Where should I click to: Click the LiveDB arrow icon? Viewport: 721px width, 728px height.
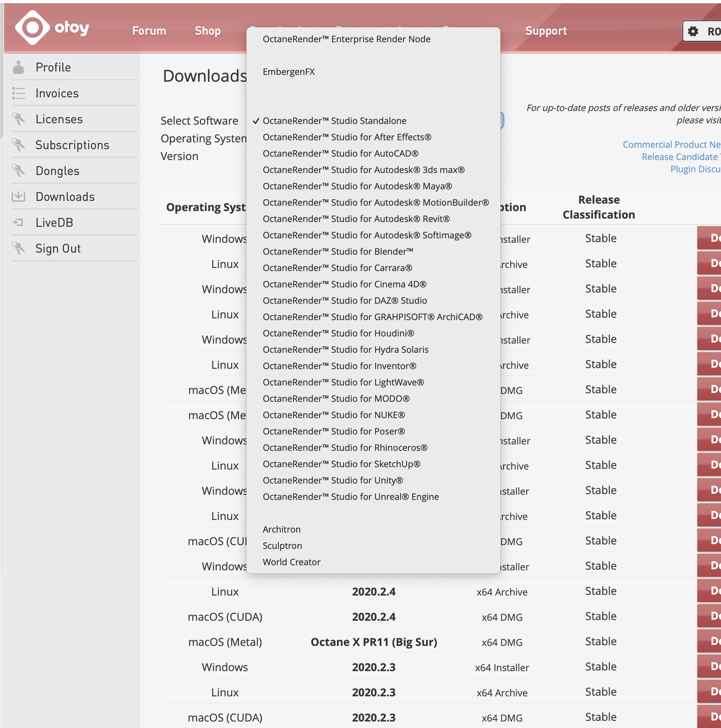pyautogui.click(x=18, y=222)
